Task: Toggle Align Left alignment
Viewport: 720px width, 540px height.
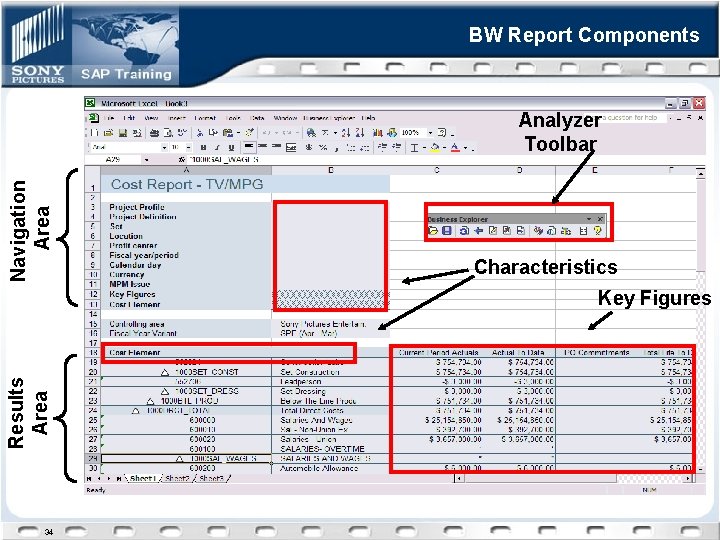Action: pyautogui.click(x=248, y=147)
